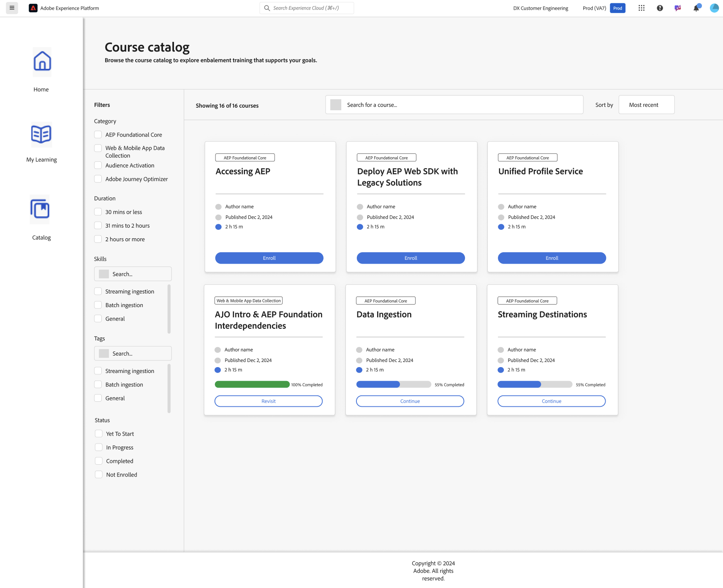Check AEP Foundational Core category filter
This screenshot has height=588, width=723.
98,134
